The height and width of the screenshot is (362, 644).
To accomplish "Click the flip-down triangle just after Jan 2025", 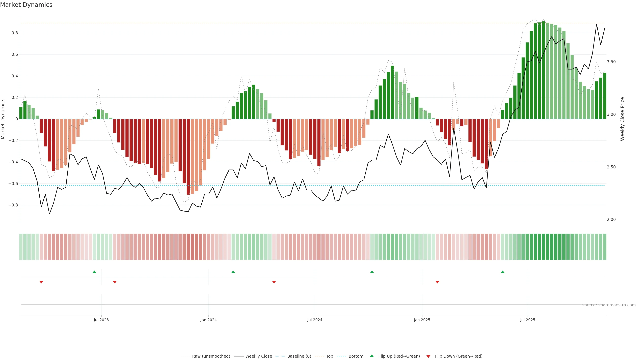I will tap(437, 282).
